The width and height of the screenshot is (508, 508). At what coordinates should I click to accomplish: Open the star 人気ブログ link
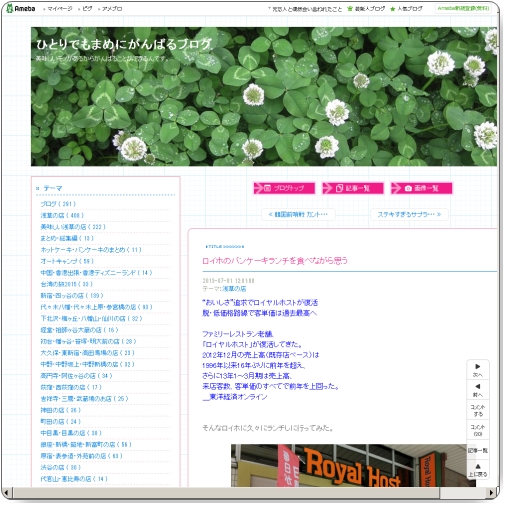pos(406,9)
